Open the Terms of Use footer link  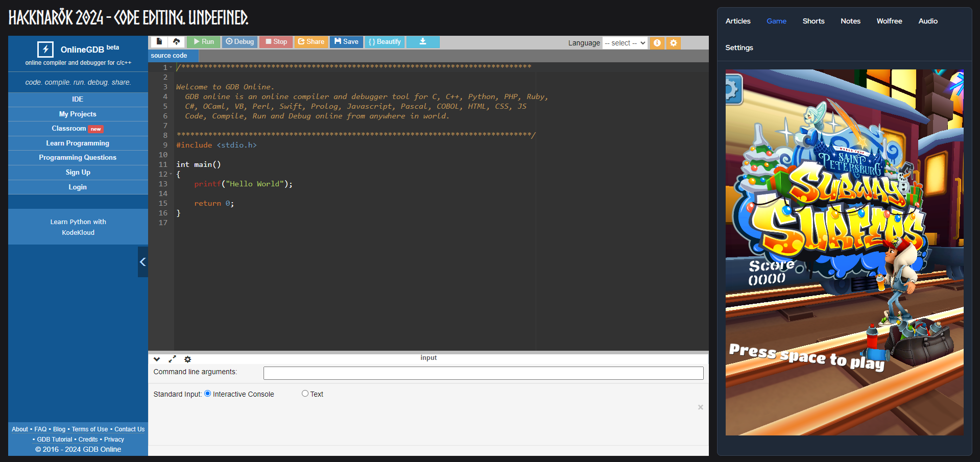point(90,429)
